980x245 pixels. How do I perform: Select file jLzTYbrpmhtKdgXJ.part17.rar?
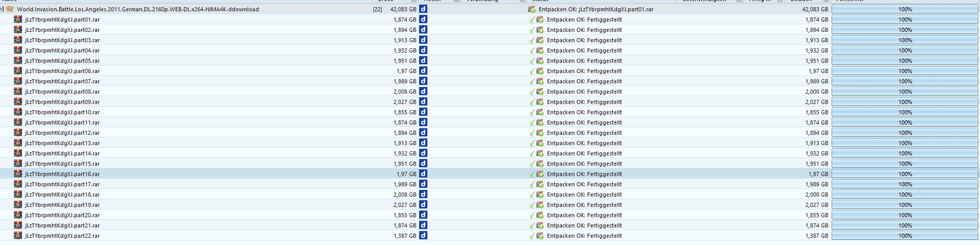tap(62, 184)
